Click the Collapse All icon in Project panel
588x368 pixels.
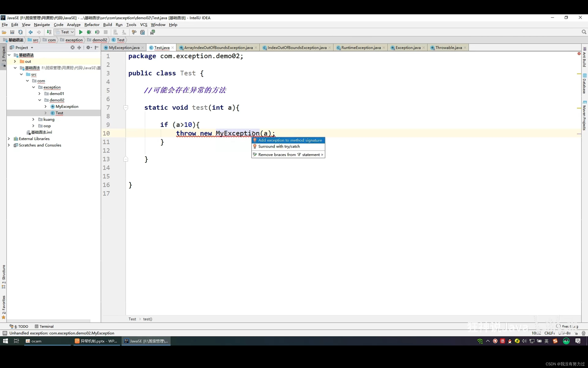point(79,47)
